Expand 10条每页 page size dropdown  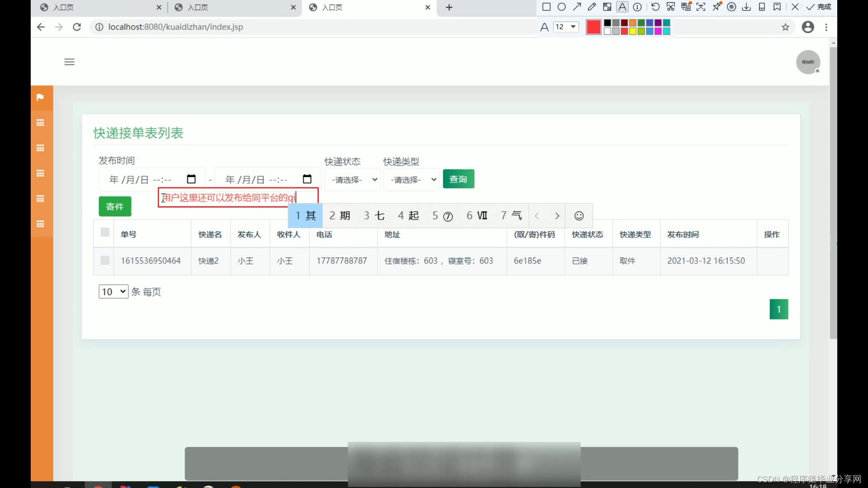(113, 291)
